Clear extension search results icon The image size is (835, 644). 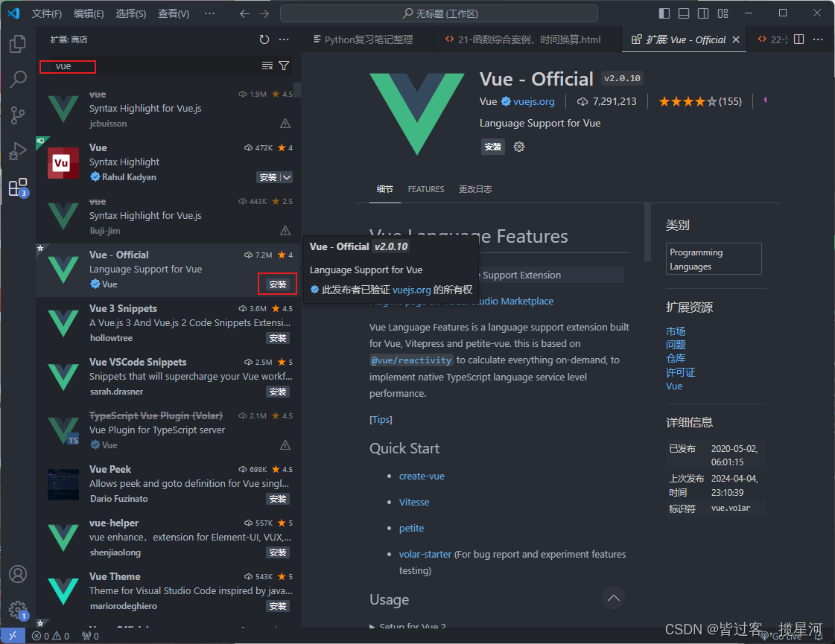click(267, 66)
